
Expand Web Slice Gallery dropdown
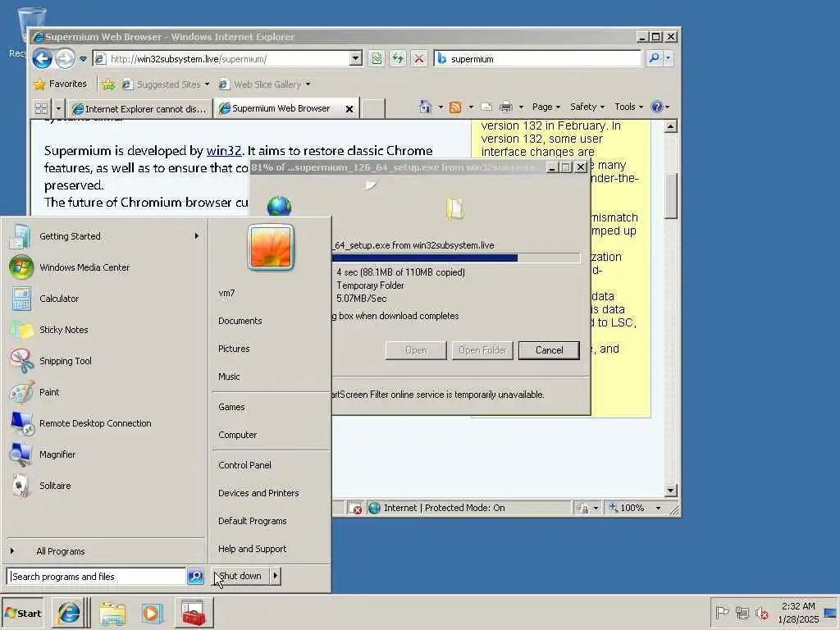click(308, 84)
